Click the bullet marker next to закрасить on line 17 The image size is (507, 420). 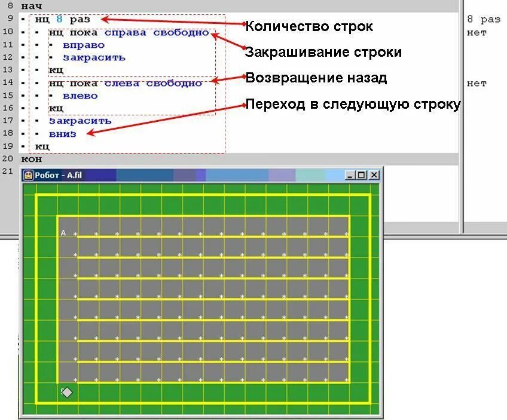click(36, 120)
